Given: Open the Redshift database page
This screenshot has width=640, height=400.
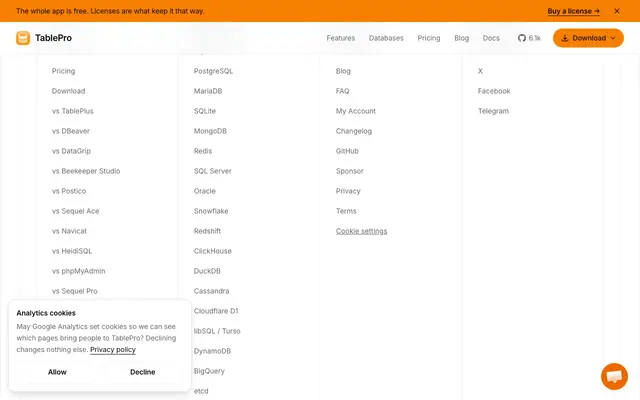Looking at the screenshot, I should (x=207, y=231).
